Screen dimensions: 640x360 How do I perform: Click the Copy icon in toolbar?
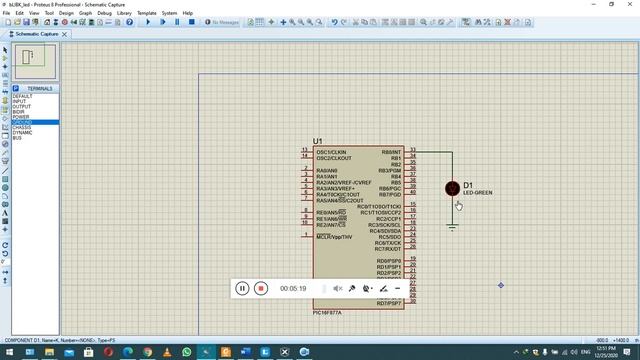point(364,22)
